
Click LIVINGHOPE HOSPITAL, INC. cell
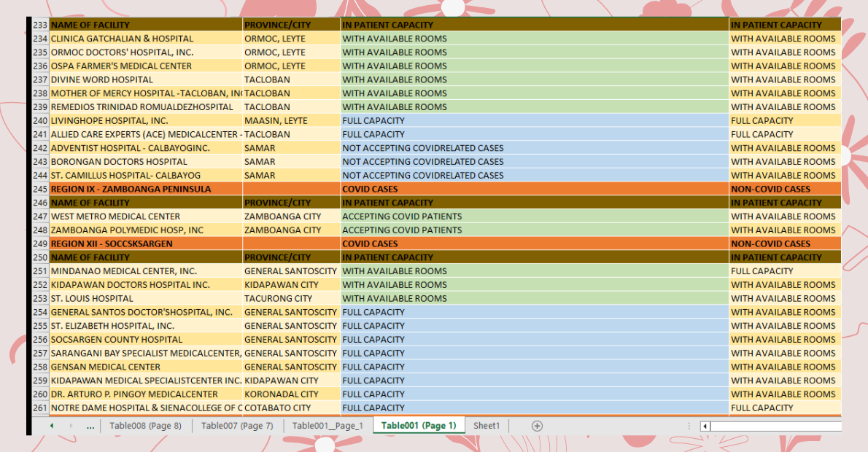[x=146, y=120]
